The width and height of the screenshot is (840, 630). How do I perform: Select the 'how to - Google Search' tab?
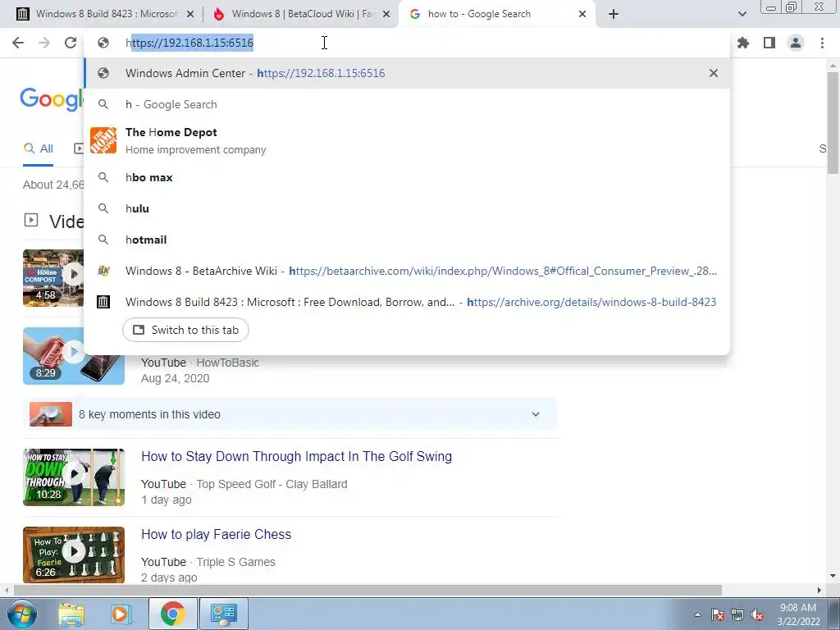click(x=495, y=14)
